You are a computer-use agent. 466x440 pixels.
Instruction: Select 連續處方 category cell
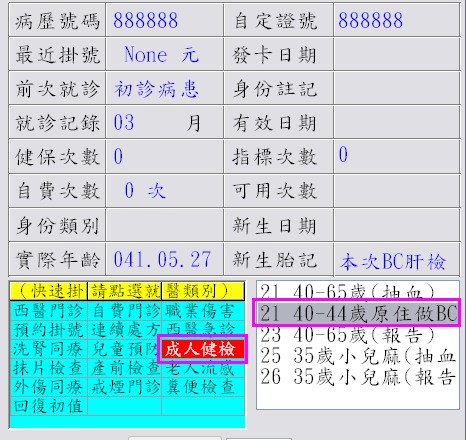point(124,330)
